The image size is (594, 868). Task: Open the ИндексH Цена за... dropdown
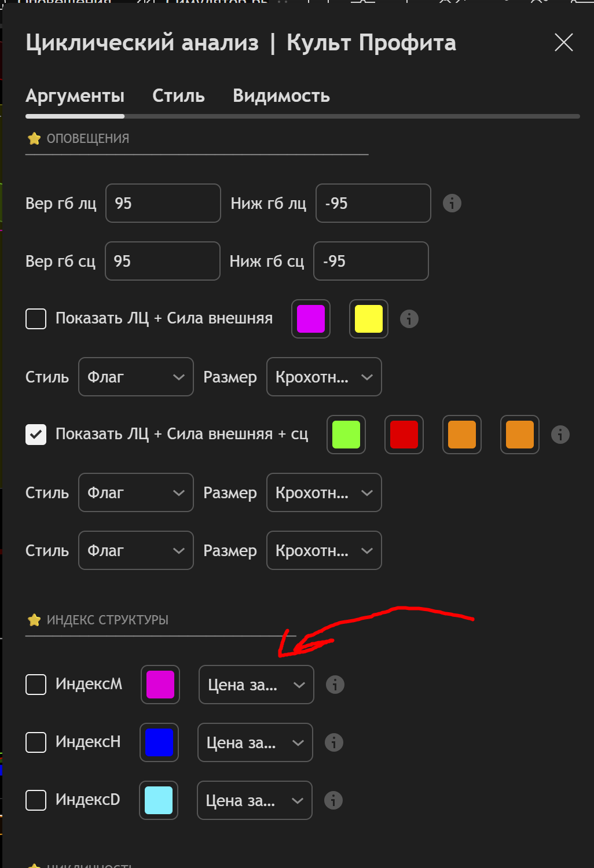point(255,742)
